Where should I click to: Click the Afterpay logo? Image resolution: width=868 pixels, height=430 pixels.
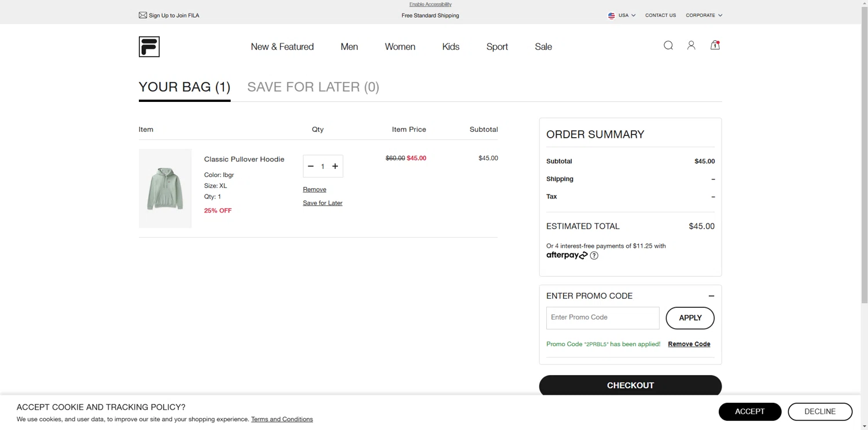click(567, 255)
